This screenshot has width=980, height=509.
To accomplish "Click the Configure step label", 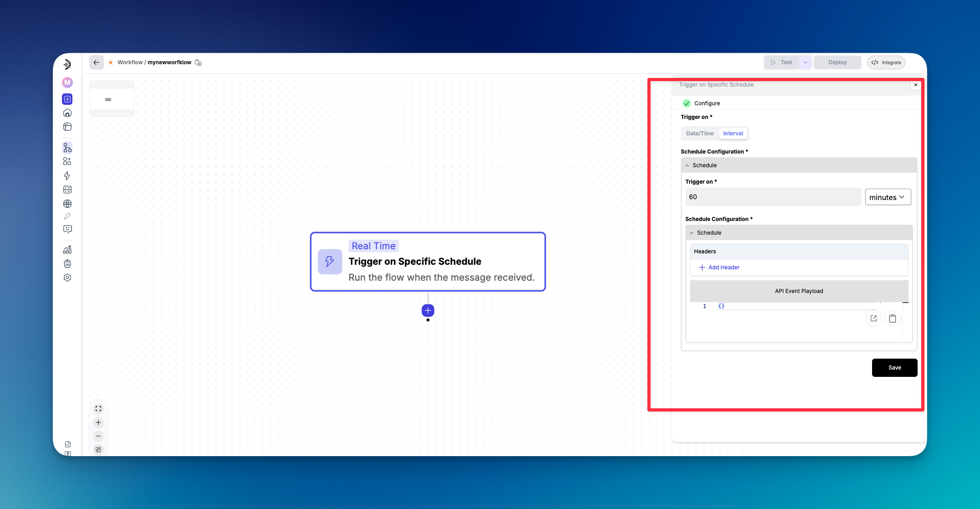I will 707,103.
